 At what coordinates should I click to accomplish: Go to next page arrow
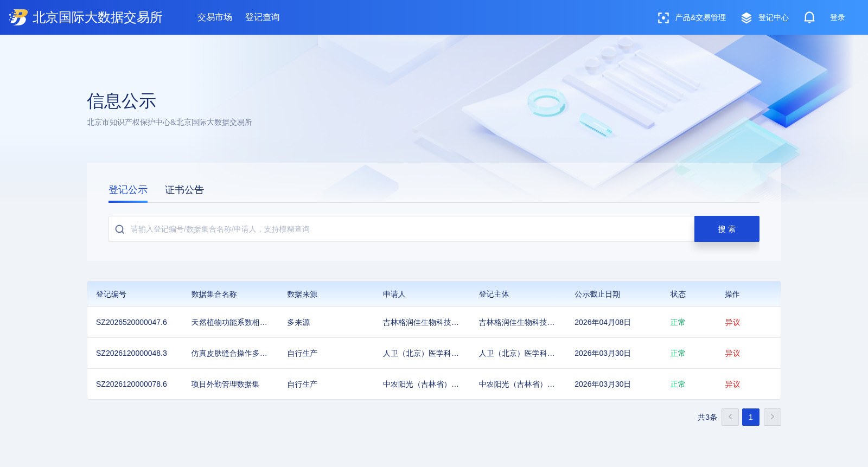click(x=773, y=417)
